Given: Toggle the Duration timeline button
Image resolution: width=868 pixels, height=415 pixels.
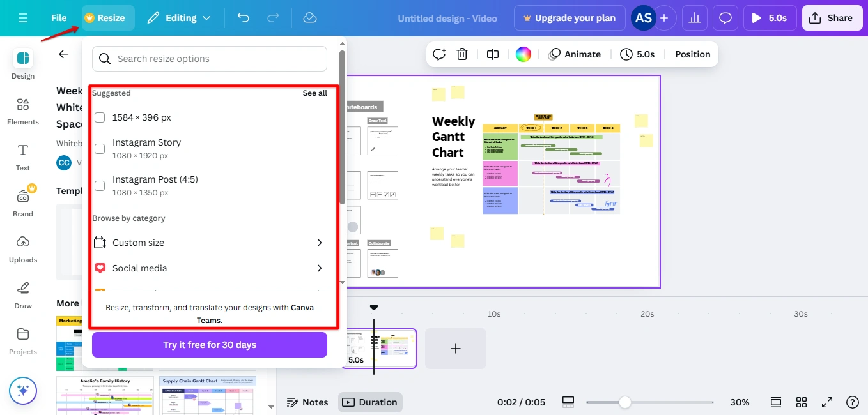Looking at the screenshot, I should click(370, 402).
